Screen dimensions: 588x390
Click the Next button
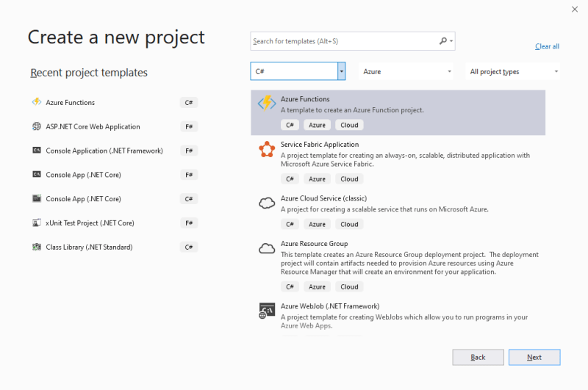coord(534,357)
